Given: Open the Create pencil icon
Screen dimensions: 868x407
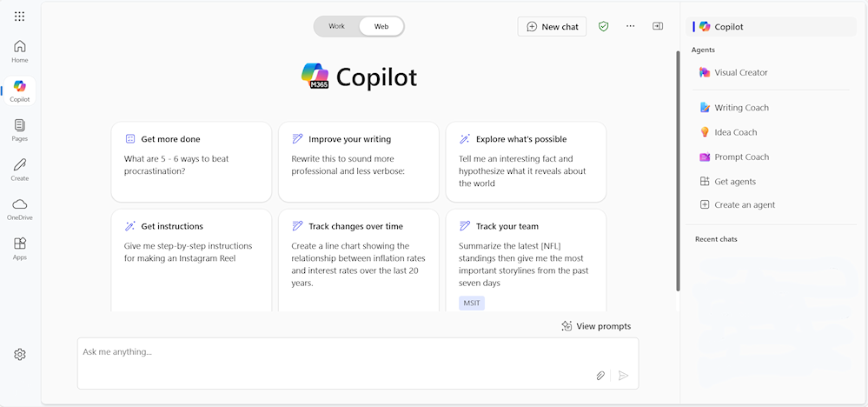Looking at the screenshot, I should coord(20,169).
